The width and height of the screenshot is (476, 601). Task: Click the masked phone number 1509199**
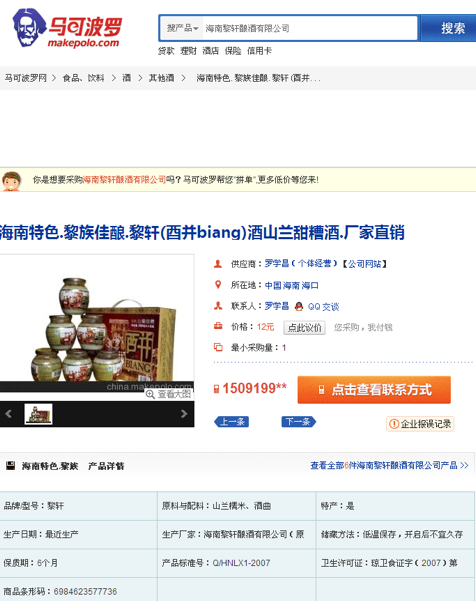tap(254, 388)
